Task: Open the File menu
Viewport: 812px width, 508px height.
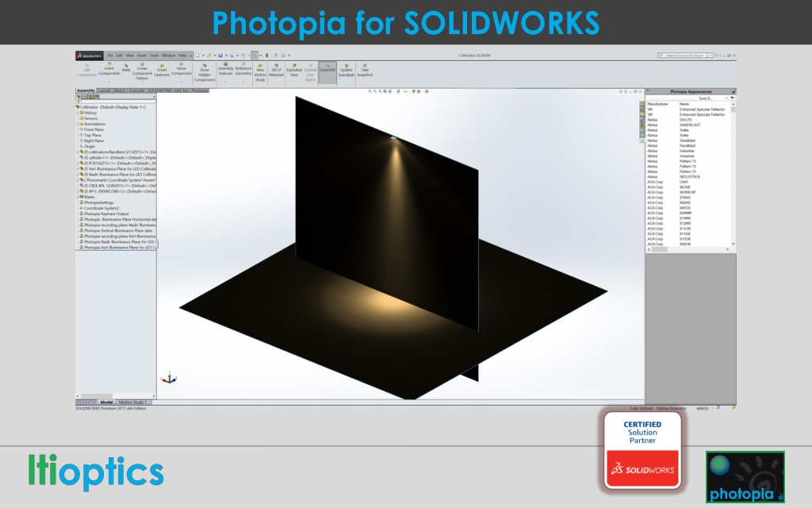Action: [x=109, y=56]
